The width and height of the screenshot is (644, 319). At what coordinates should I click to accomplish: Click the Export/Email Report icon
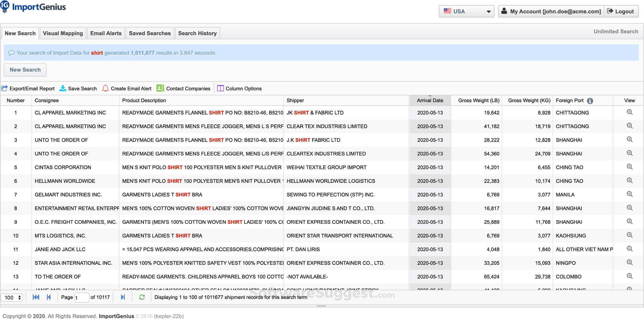[x=5, y=88]
